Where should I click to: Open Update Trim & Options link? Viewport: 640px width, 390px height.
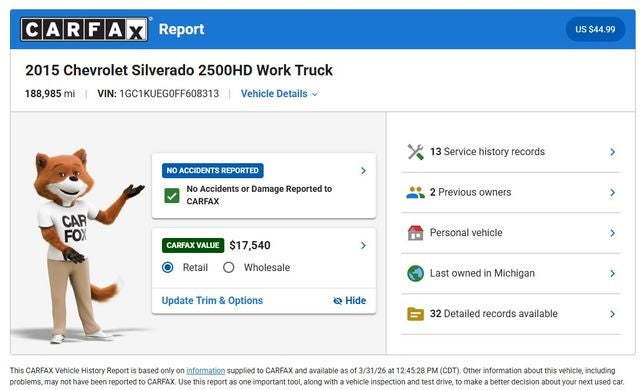click(212, 301)
